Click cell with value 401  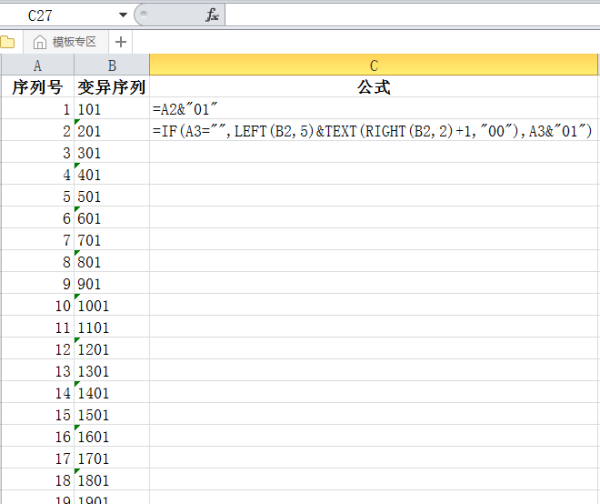[112, 175]
